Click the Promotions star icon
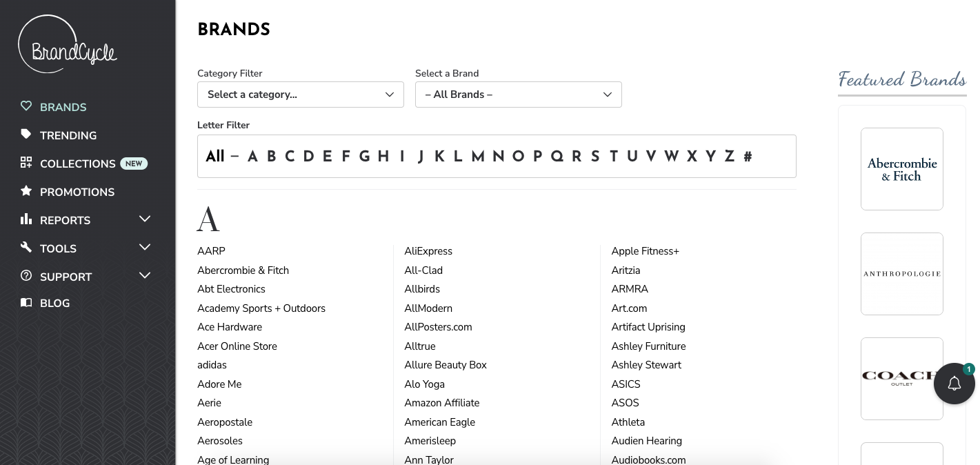 point(26,192)
